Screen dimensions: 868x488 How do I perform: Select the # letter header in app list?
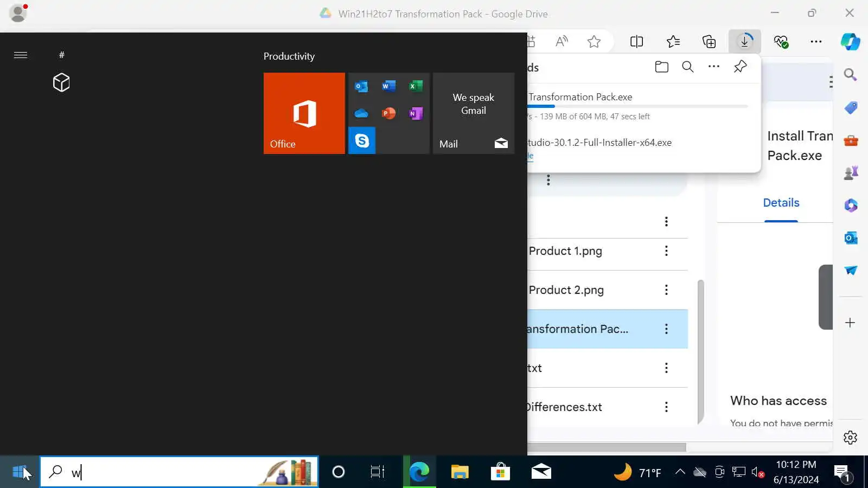(62, 55)
